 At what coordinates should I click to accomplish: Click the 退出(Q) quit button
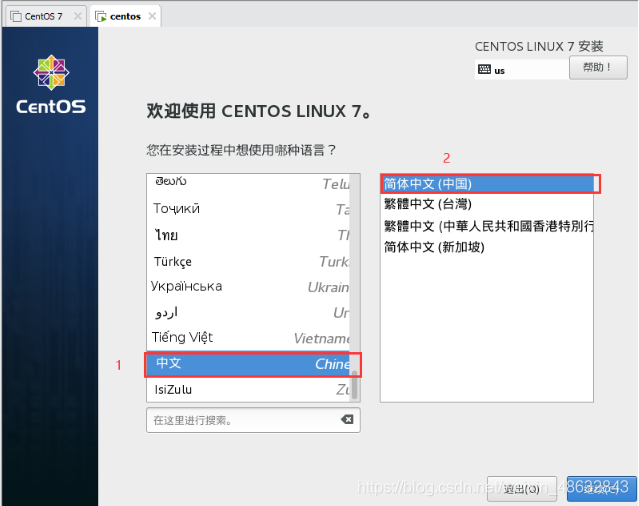[x=522, y=489]
